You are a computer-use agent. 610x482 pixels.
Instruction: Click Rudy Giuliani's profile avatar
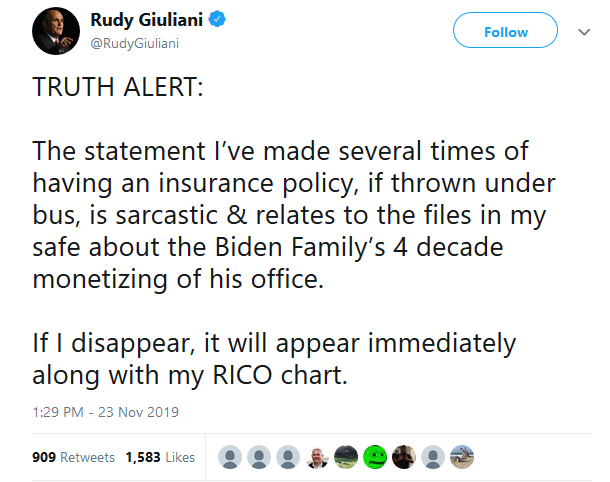point(56,31)
